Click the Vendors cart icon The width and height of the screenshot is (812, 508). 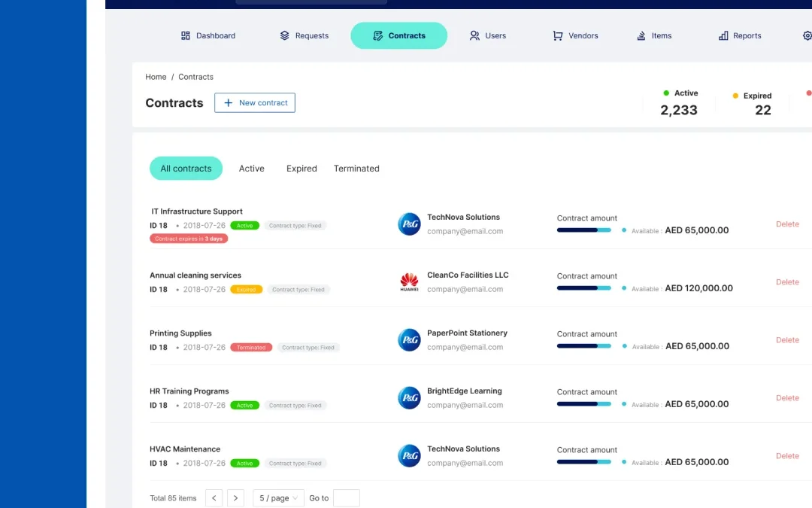pos(558,36)
